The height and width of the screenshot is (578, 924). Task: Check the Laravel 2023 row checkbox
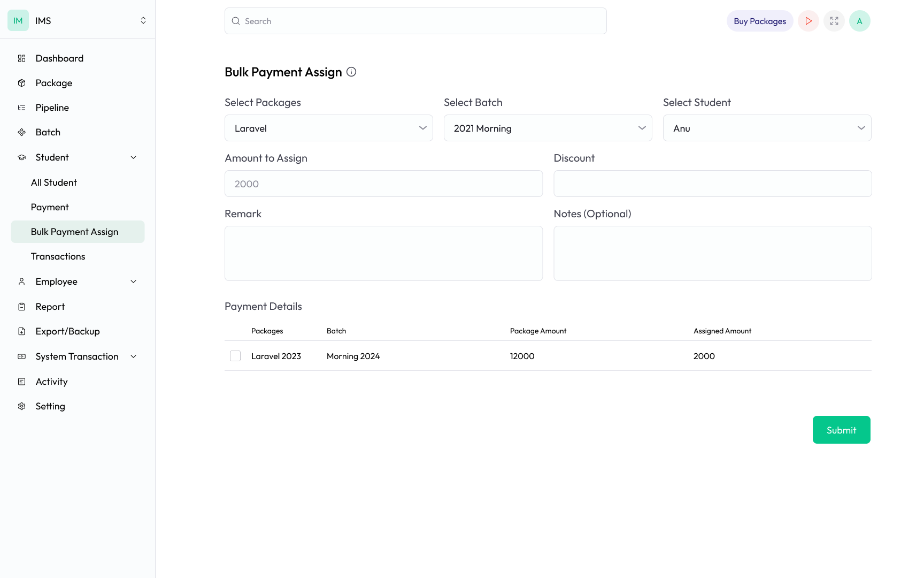click(x=235, y=356)
